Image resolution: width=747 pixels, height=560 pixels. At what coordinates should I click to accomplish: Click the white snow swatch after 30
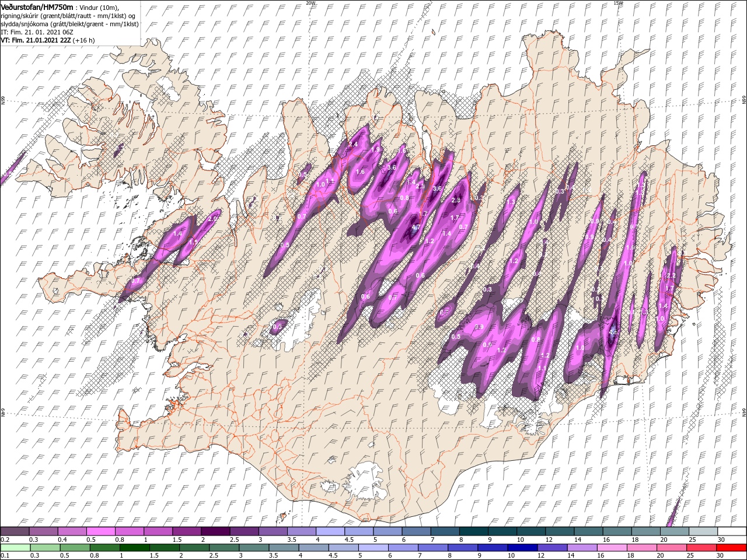732,531
